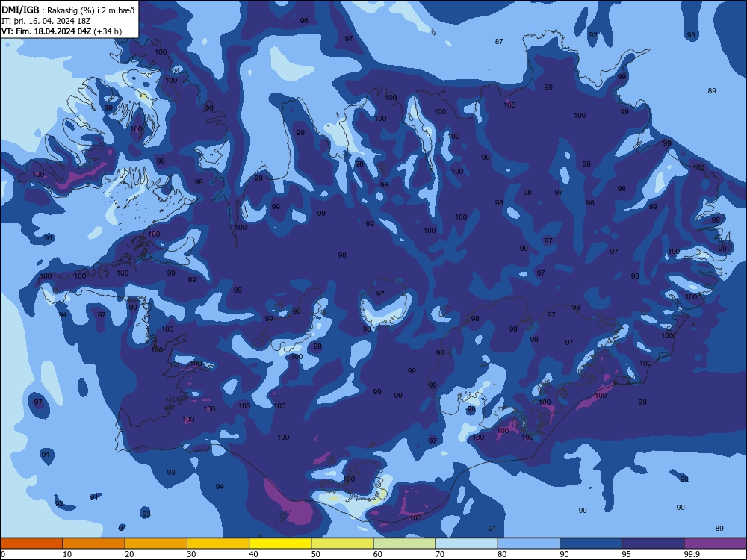Click the legend tick label "10"
This screenshot has height=560, width=747.
point(67,554)
